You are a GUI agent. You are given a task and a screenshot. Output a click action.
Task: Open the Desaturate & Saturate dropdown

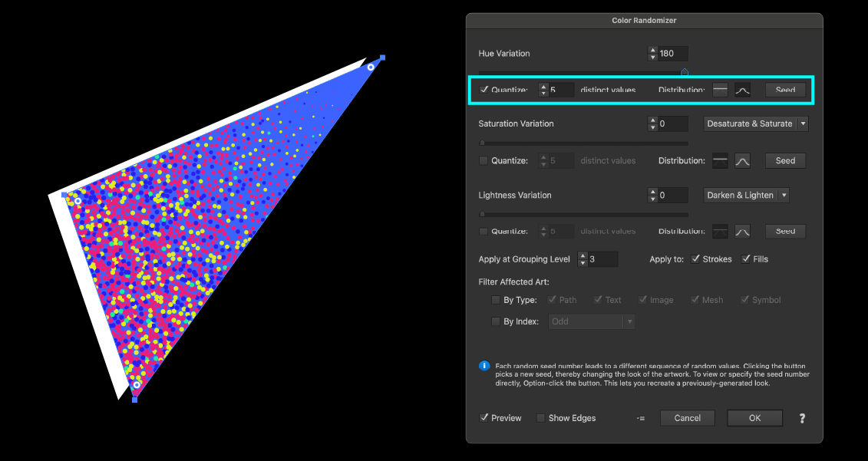pos(756,123)
